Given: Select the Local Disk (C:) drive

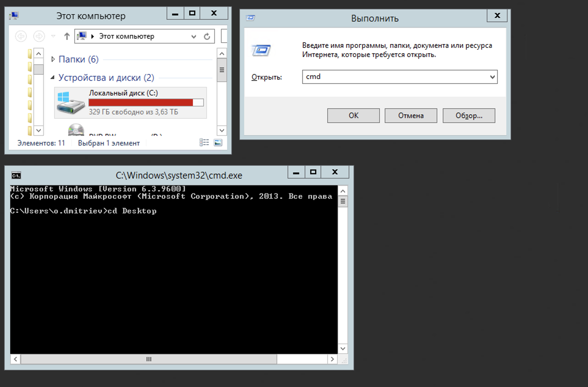Looking at the screenshot, I should (130, 103).
